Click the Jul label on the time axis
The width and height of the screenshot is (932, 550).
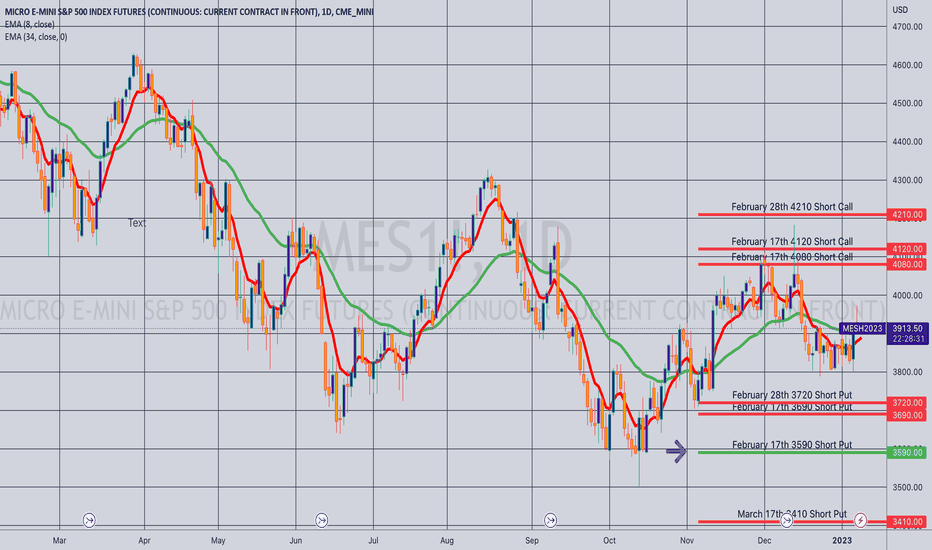(x=373, y=540)
